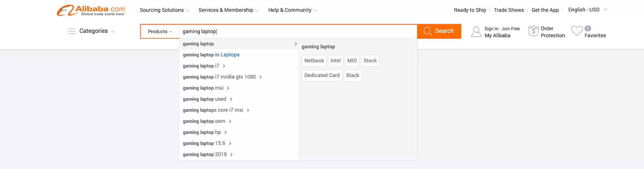Open the My Alibaba user profile icon
644x169 pixels.
click(x=476, y=32)
